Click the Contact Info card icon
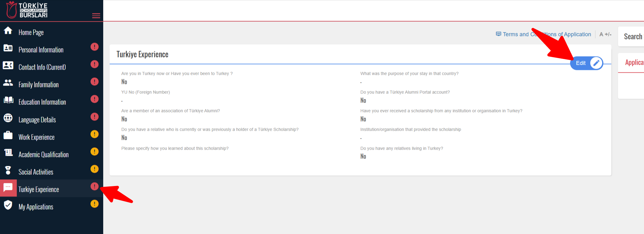 [8, 65]
